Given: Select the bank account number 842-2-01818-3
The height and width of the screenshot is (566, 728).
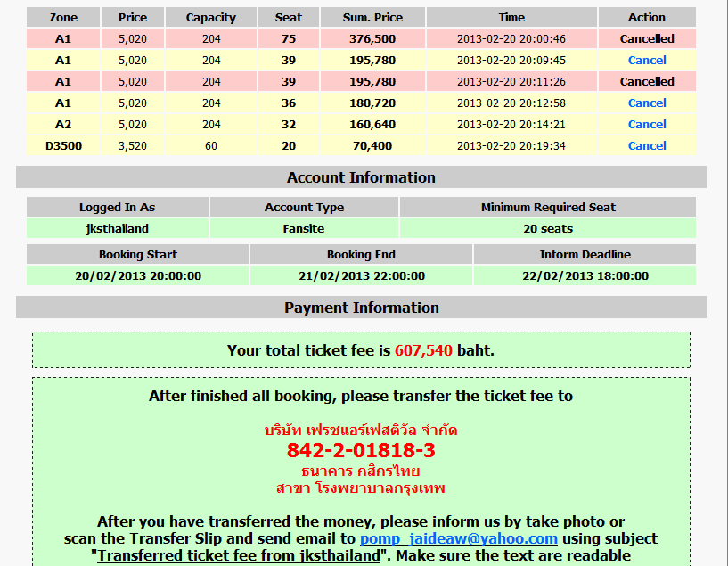Looking at the screenshot, I should [361, 450].
